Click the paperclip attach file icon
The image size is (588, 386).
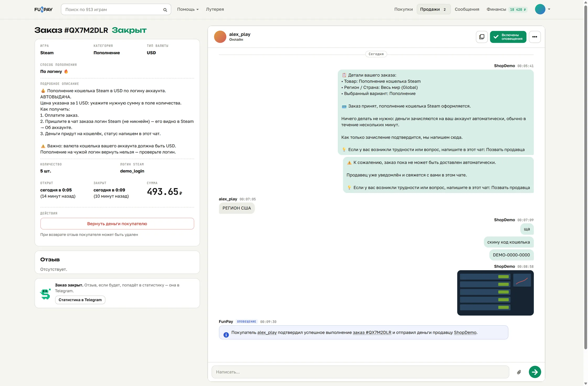tap(519, 372)
